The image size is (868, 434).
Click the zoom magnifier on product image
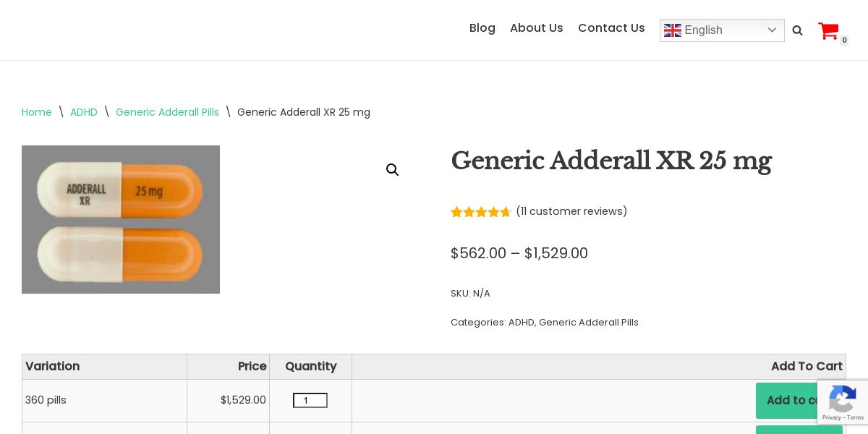tap(392, 170)
